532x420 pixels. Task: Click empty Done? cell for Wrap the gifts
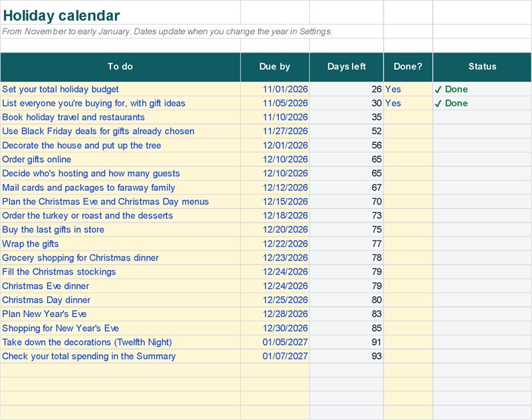[x=408, y=244]
